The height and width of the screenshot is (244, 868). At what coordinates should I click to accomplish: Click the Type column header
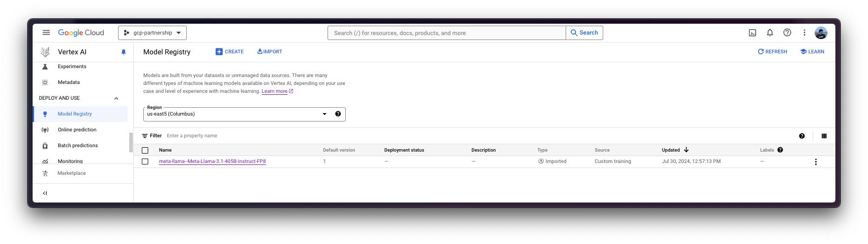coord(542,150)
